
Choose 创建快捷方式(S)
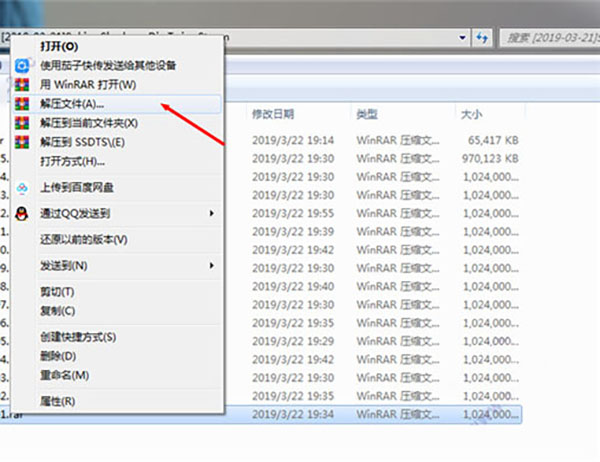pos(117,337)
